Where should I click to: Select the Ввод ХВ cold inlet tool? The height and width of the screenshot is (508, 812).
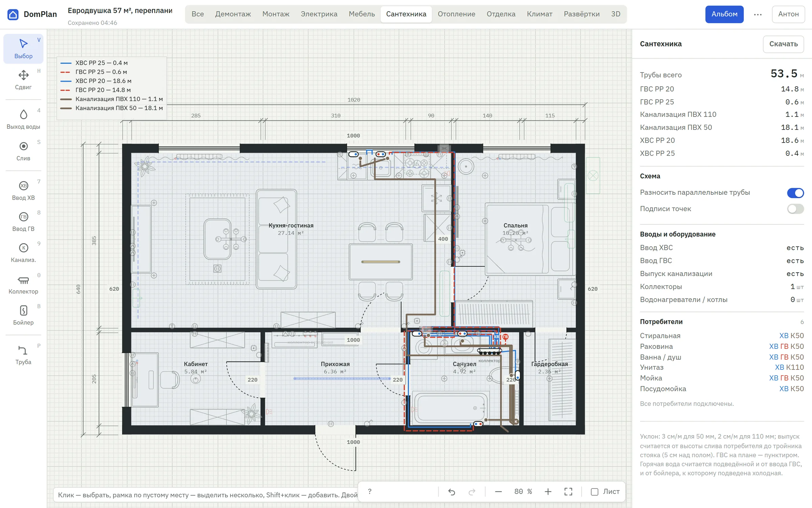click(23, 191)
